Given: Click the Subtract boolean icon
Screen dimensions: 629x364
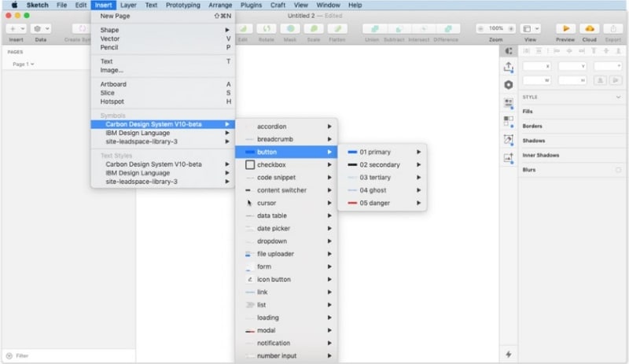Looking at the screenshot, I should (399, 28).
